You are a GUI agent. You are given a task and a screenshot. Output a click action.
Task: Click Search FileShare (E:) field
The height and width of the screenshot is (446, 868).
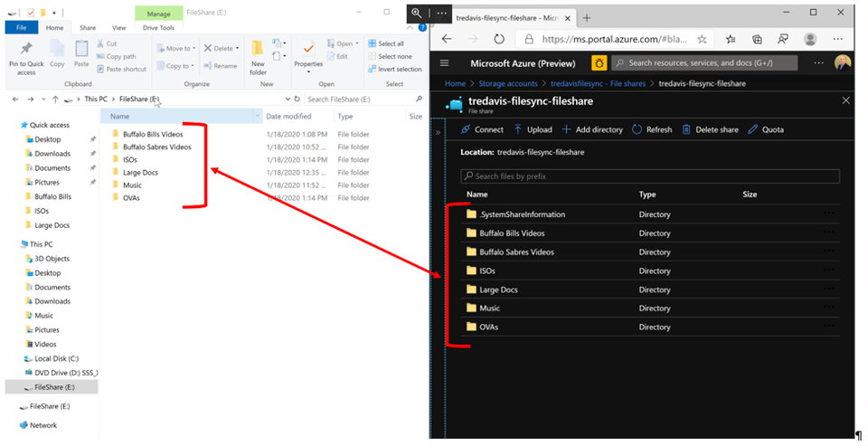pyautogui.click(x=364, y=100)
